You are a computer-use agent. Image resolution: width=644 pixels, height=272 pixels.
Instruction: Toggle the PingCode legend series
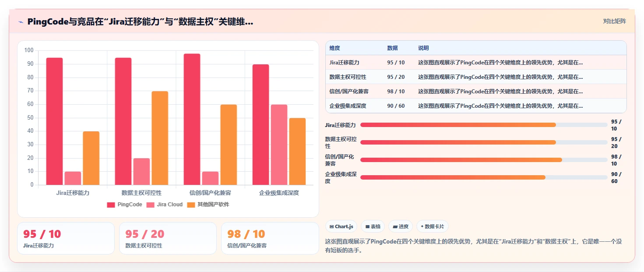coord(125,205)
